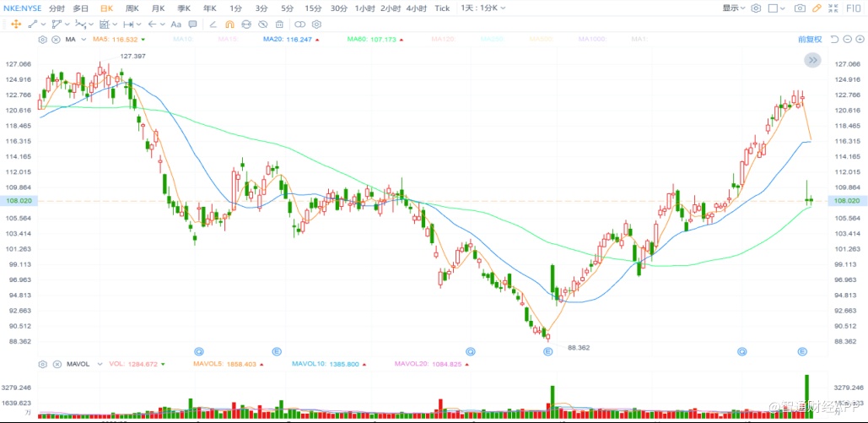Image resolution: width=868 pixels, height=423 pixels.
Task: Switch to 多日 multi-day tab
Action: click(x=81, y=8)
